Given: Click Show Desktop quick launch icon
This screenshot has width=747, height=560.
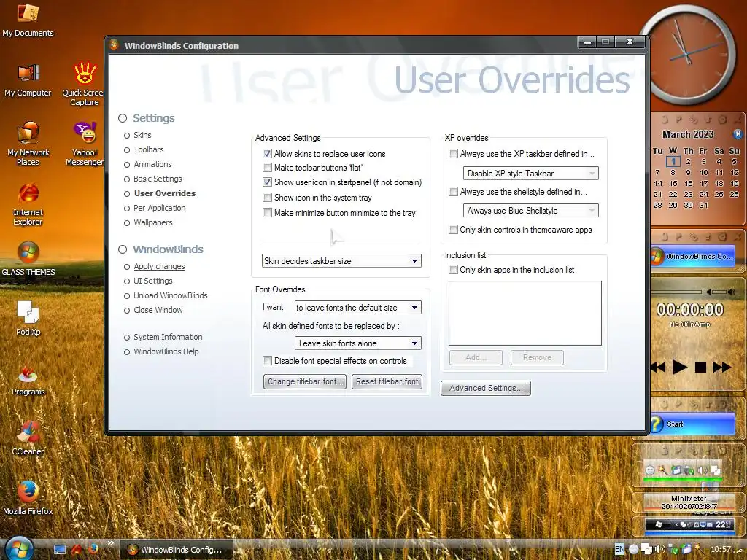Looking at the screenshot, I should tap(60, 550).
